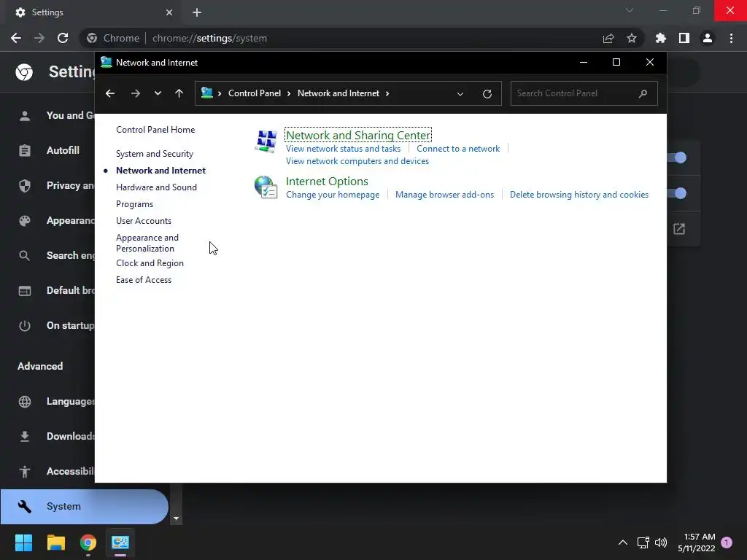Click the search magnifier in Control Panel
This screenshot has height=560, width=747.
(643, 93)
